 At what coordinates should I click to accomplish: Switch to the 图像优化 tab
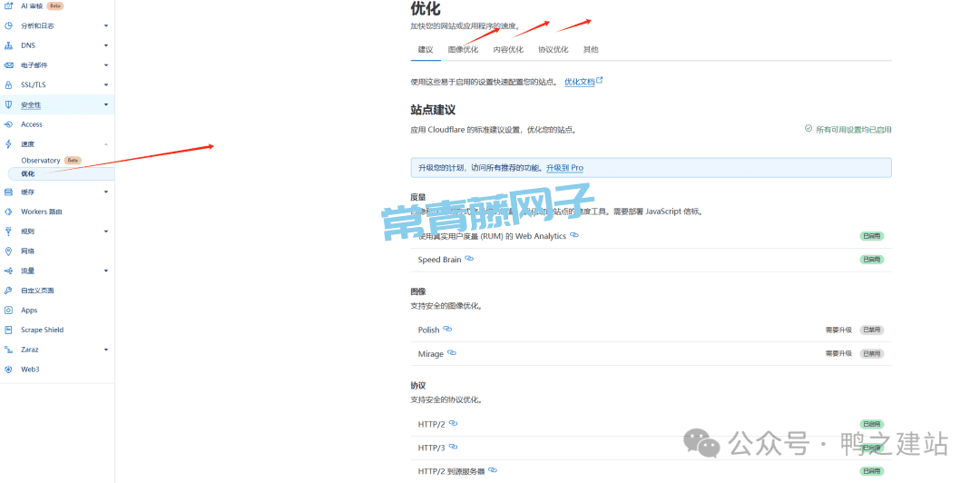[x=463, y=49]
